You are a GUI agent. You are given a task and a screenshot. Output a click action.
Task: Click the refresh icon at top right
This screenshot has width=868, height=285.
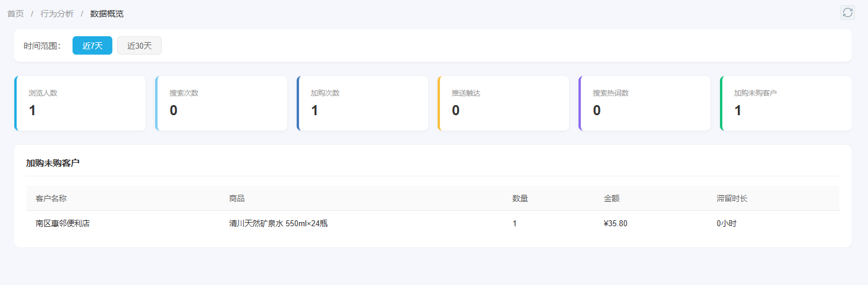pyautogui.click(x=847, y=12)
